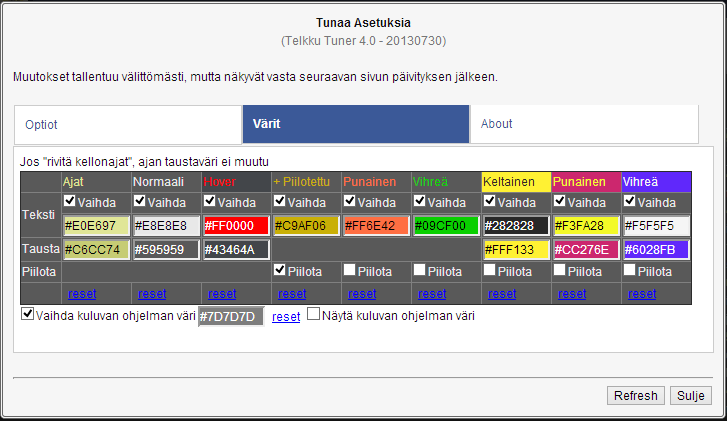Focus the #7D7D7D color input

[230, 317]
